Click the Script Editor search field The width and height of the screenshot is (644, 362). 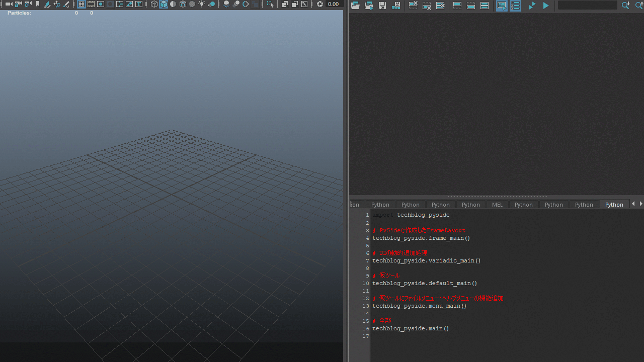pyautogui.click(x=587, y=5)
